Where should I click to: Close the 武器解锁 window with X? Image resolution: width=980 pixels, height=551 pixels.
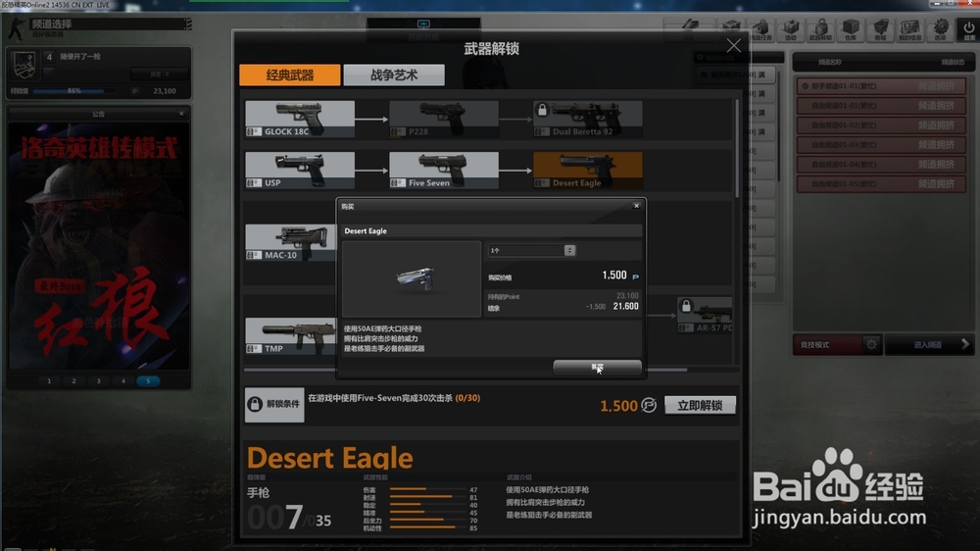(734, 46)
